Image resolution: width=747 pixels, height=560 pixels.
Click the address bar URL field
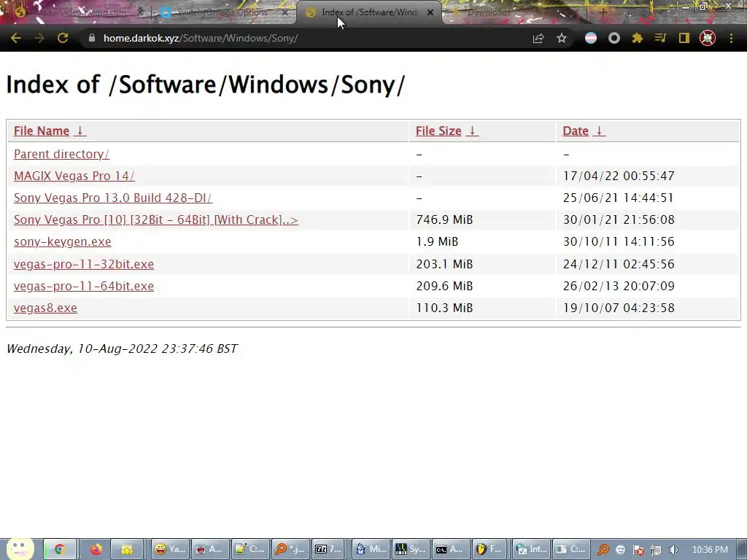pos(305,38)
